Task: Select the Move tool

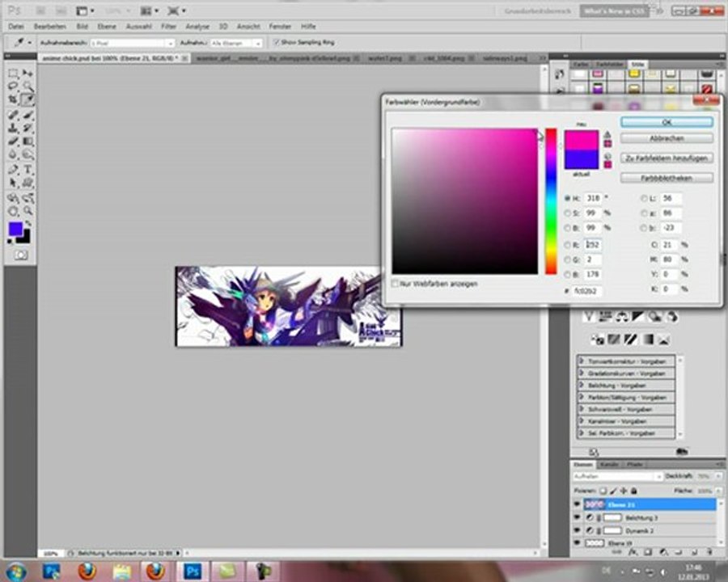Action: (28, 74)
